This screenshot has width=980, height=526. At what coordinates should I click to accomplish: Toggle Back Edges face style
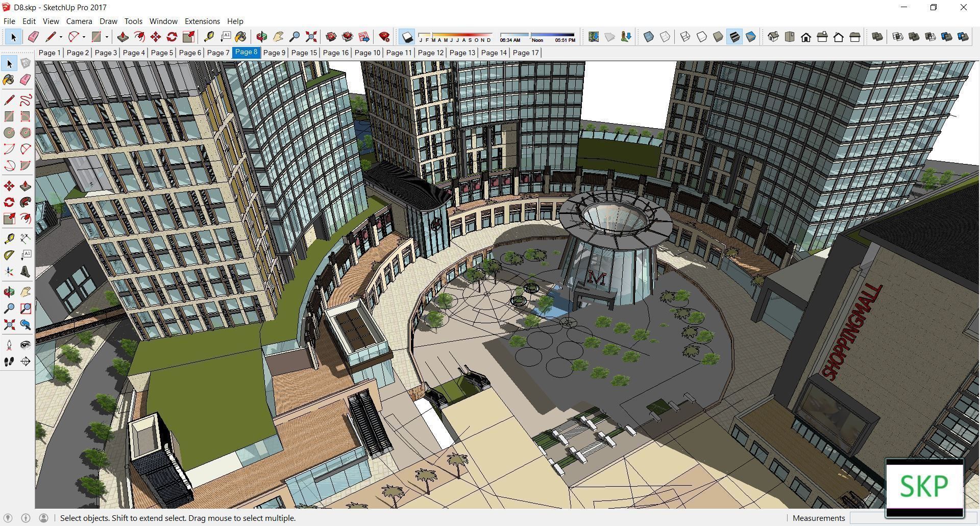coord(665,37)
